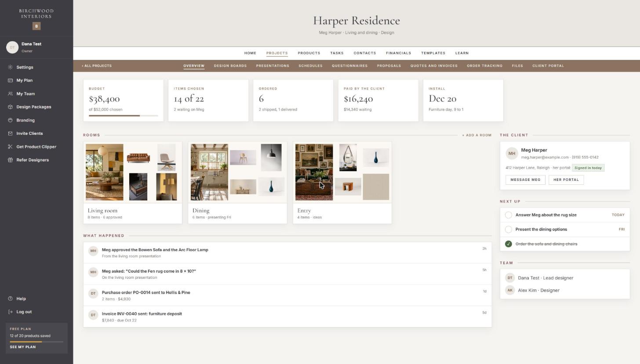Click the Birchwood Interiors B logo badge

[x=36, y=26]
